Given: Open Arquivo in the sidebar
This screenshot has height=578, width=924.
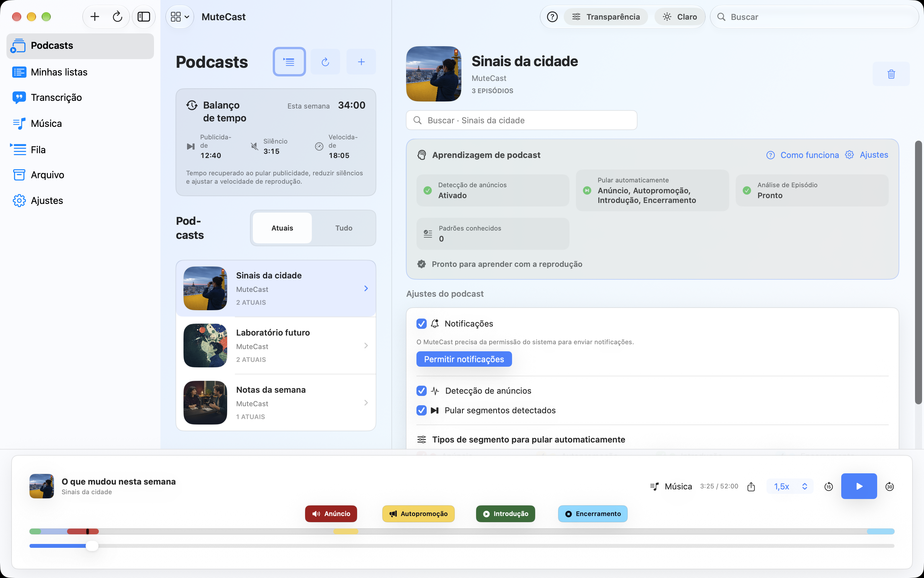Looking at the screenshot, I should click(x=80, y=175).
